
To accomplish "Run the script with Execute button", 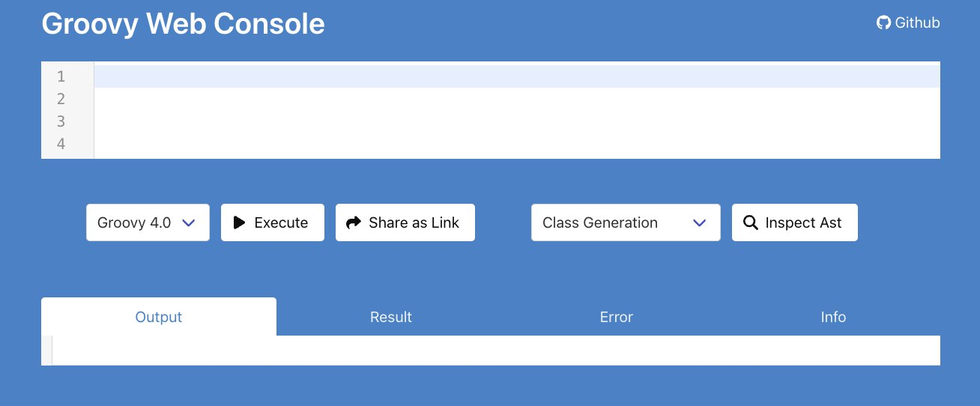I will [273, 222].
